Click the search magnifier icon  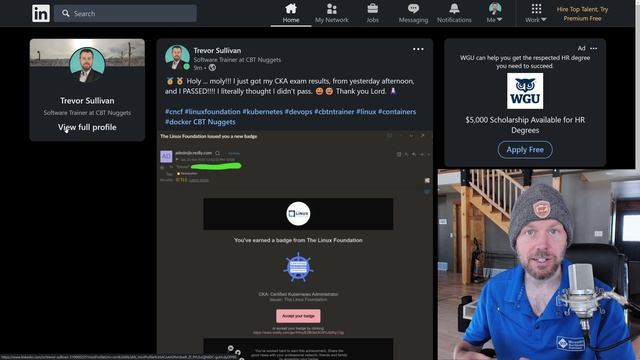click(x=66, y=13)
